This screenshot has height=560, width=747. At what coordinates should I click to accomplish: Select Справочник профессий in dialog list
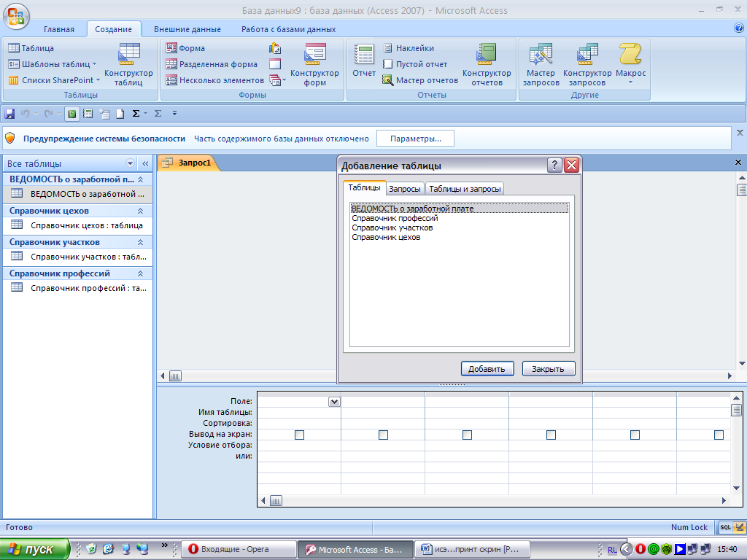(x=395, y=218)
